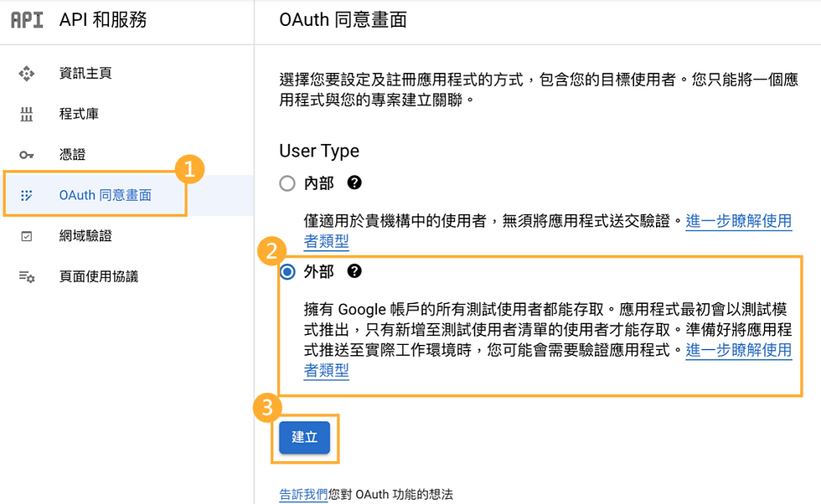
Task: Open 進一步瞭解使用者類型 link under 外部
Action: point(738,350)
